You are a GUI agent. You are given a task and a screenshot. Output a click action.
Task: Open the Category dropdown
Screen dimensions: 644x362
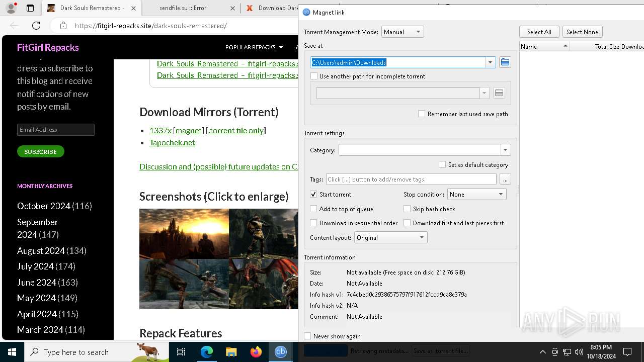click(x=505, y=150)
